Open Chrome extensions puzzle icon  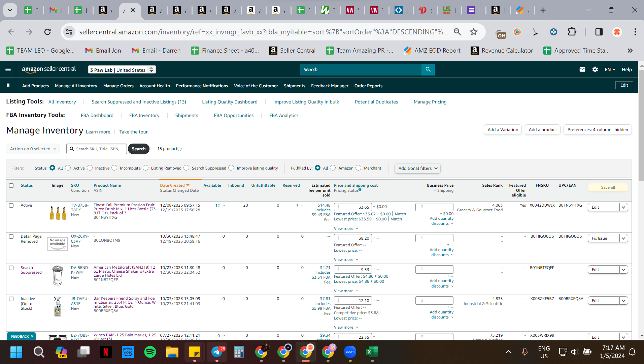[572, 32]
